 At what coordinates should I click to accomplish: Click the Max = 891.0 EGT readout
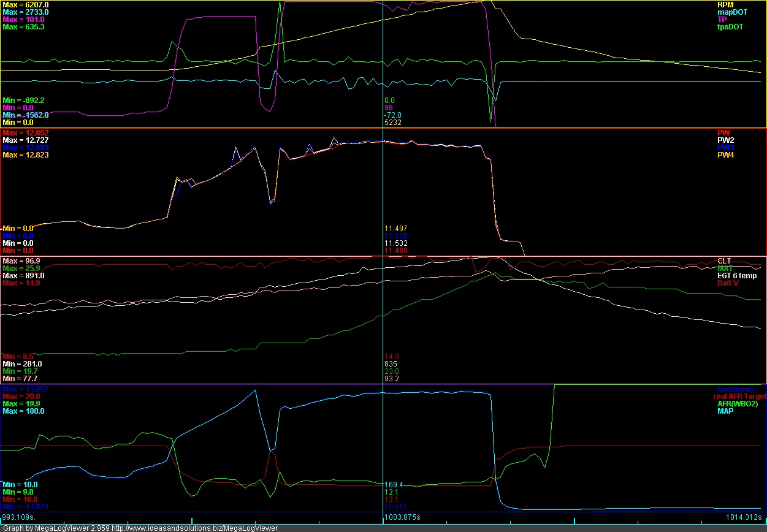[23, 276]
